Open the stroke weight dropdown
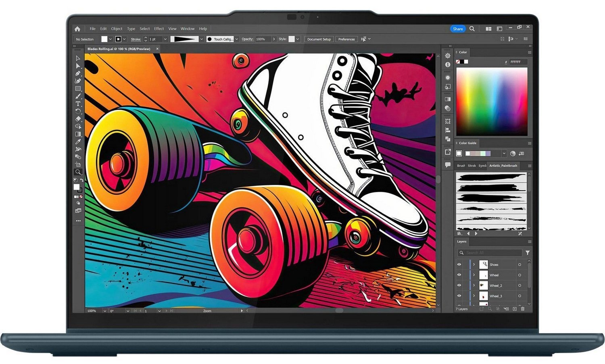The width and height of the screenshot is (605, 364). (x=165, y=39)
